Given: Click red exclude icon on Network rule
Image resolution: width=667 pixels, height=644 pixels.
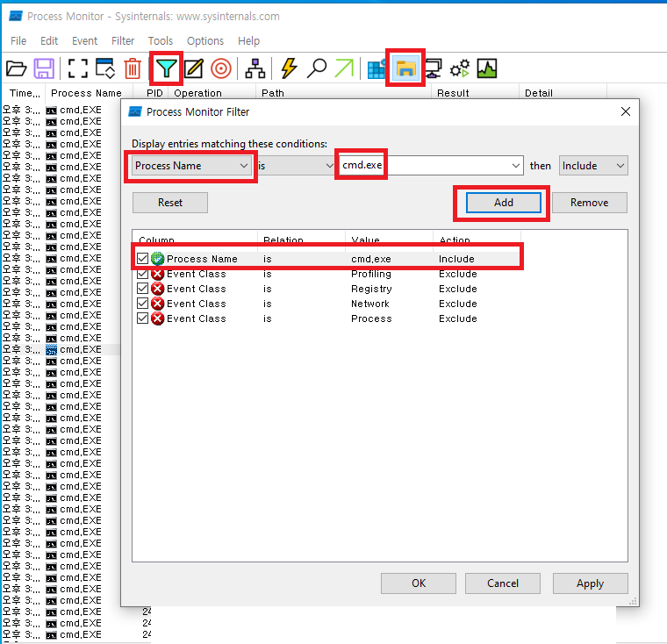Looking at the screenshot, I should [157, 304].
